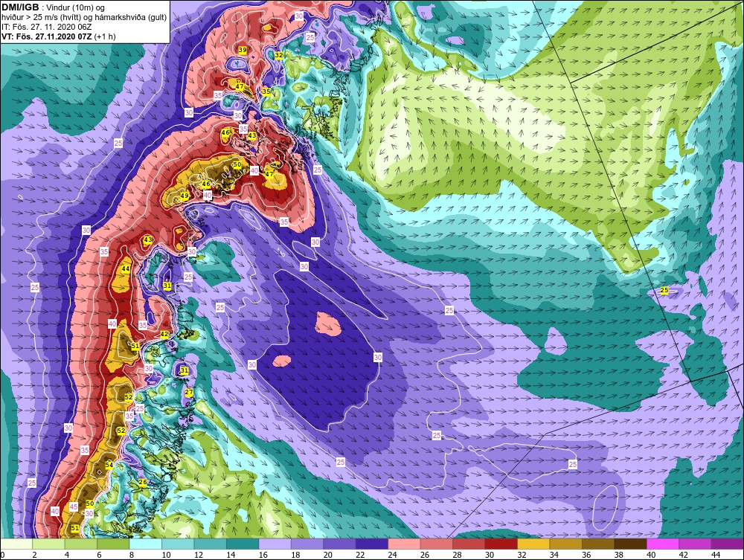Image resolution: width=744 pixels, height=560 pixels.
Task: Select the yellow gust label 54
Action: coord(109,465)
